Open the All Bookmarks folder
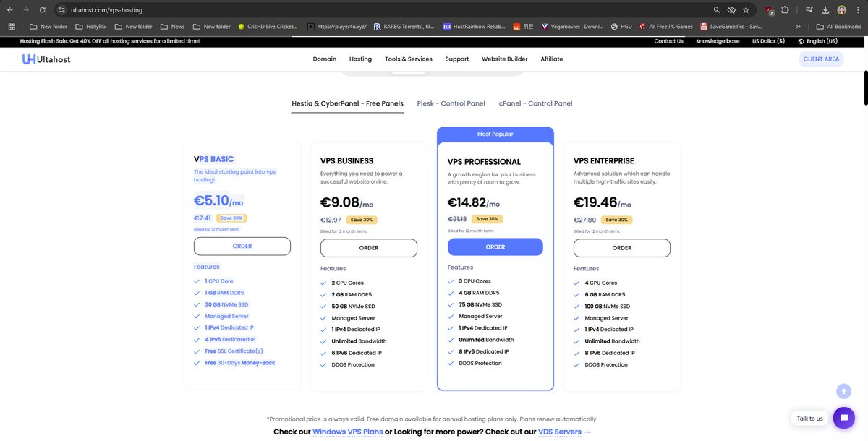868x441 pixels. click(838, 26)
